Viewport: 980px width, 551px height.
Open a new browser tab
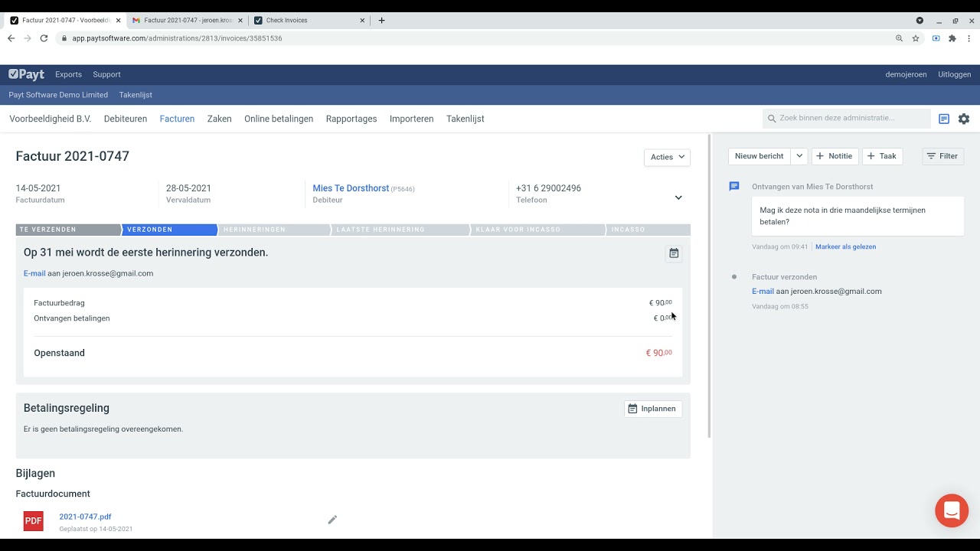(381, 21)
